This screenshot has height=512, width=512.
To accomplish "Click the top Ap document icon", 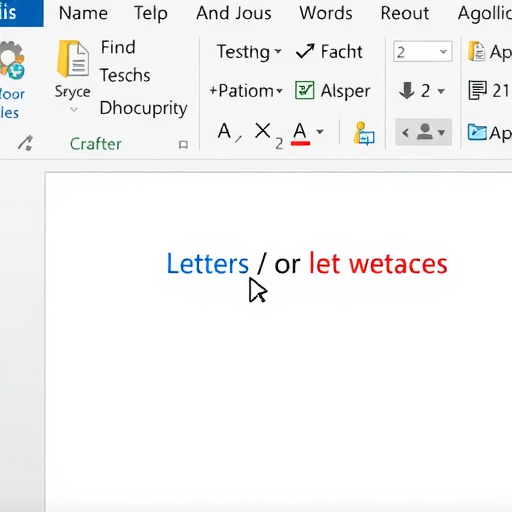I will click(477, 51).
